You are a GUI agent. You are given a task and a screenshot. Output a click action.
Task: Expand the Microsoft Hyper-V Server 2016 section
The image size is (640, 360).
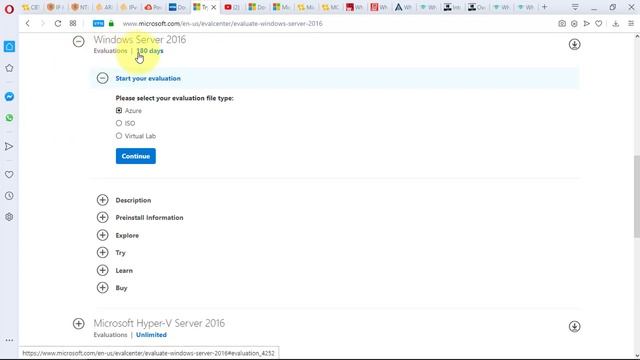[x=78, y=324]
